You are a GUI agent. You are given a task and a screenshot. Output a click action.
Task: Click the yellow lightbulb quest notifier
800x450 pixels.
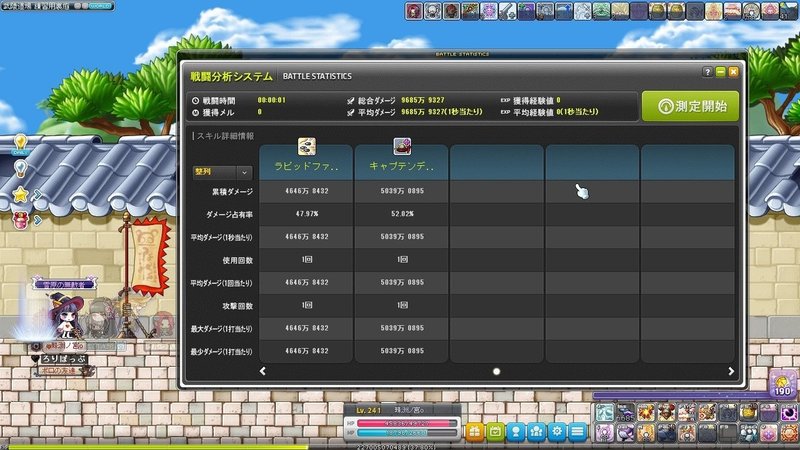click(20, 143)
